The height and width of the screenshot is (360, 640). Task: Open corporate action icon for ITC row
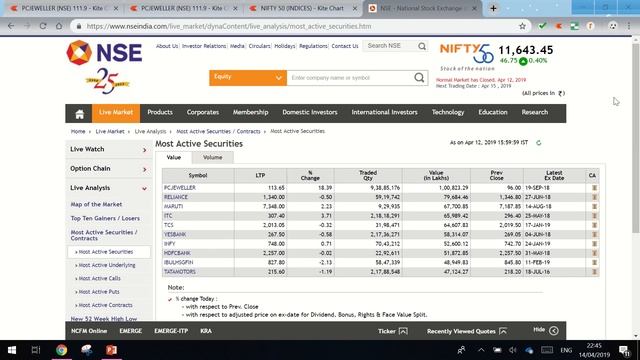[x=594, y=216]
